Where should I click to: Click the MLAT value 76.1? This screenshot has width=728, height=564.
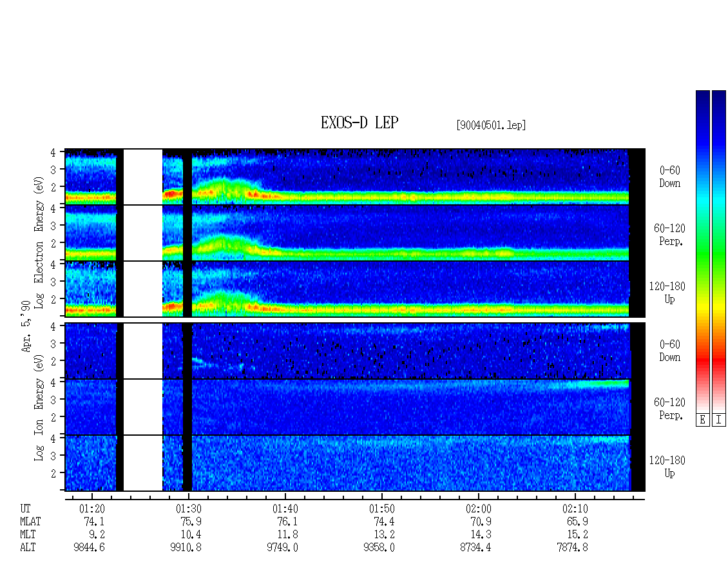pyautogui.click(x=287, y=521)
